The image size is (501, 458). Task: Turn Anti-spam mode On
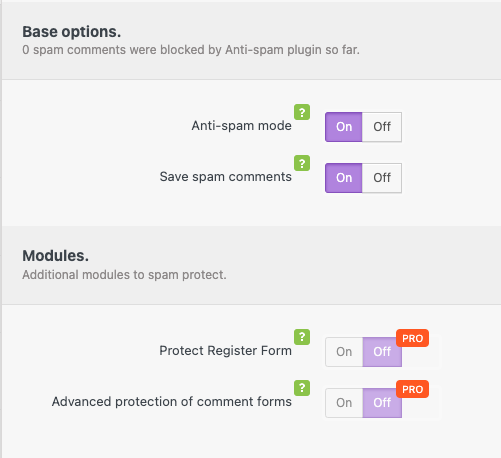click(344, 127)
